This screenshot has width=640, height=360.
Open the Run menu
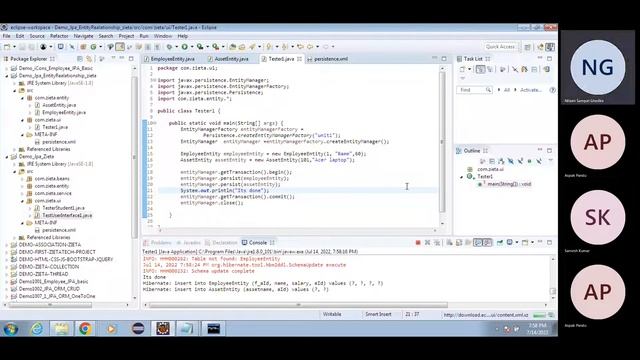tap(144, 36)
